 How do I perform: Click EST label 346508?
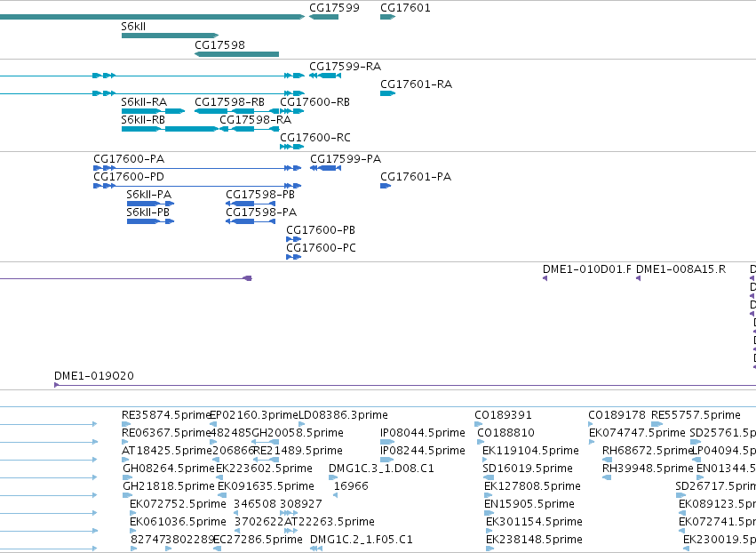[254, 504]
